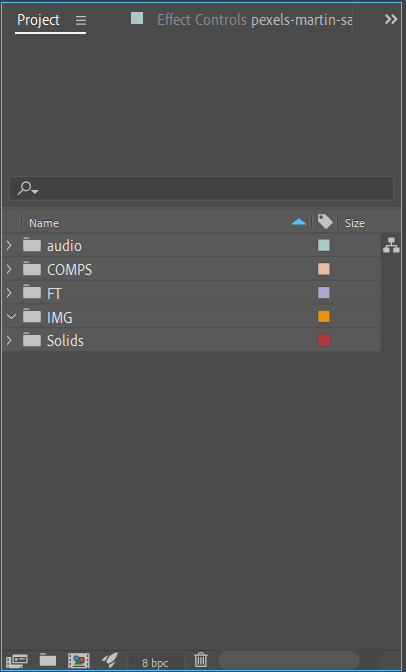Collapse the IMG folder
Viewport: 406px width, 672px height.
[x=11, y=317]
